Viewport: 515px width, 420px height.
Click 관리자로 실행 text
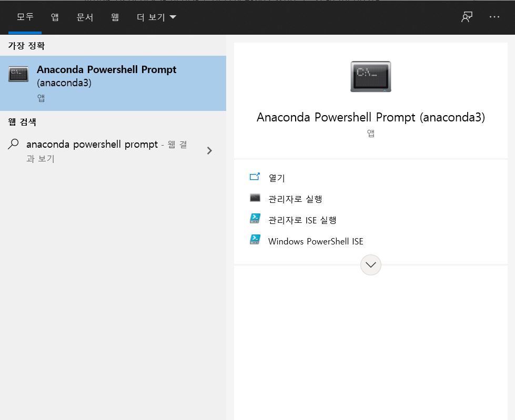pyautogui.click(x=295, y=199)
